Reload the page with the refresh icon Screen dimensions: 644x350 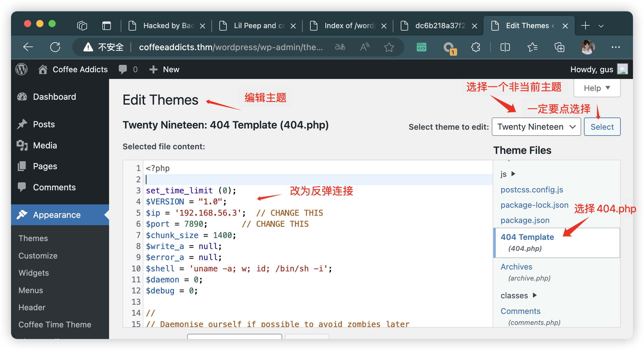[55, 47]
